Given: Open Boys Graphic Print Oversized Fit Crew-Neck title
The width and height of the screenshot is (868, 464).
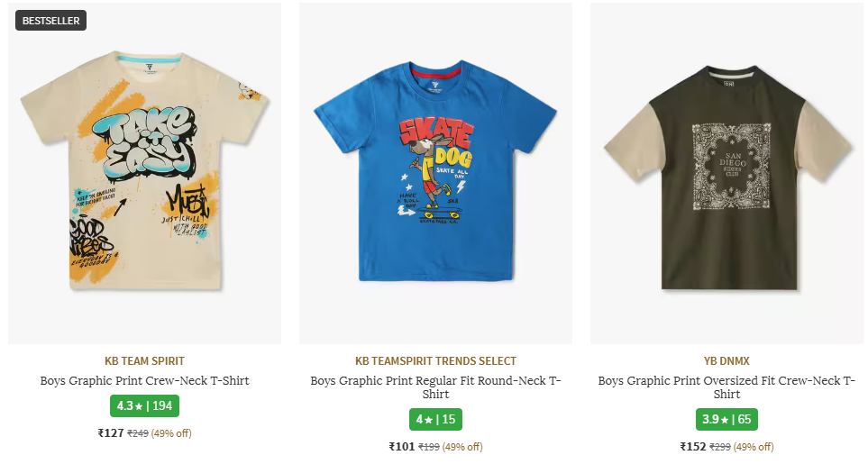Looking at the screenshot, I should 726,387.
